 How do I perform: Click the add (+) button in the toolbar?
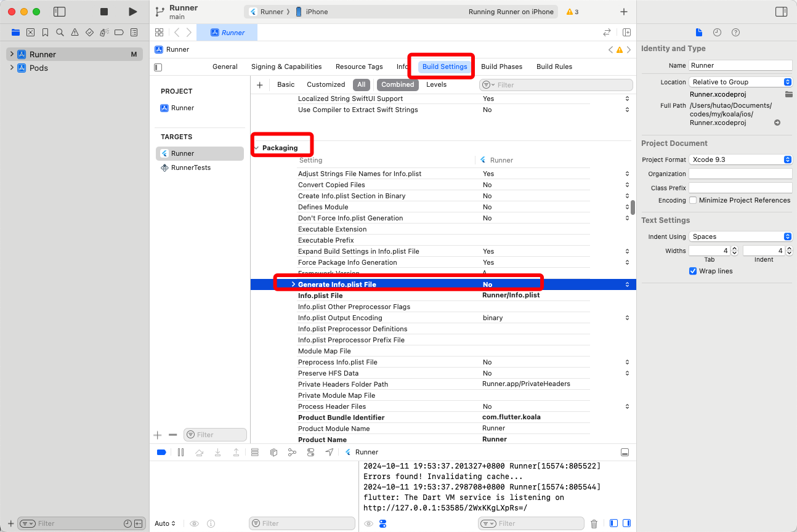point(623,12)
